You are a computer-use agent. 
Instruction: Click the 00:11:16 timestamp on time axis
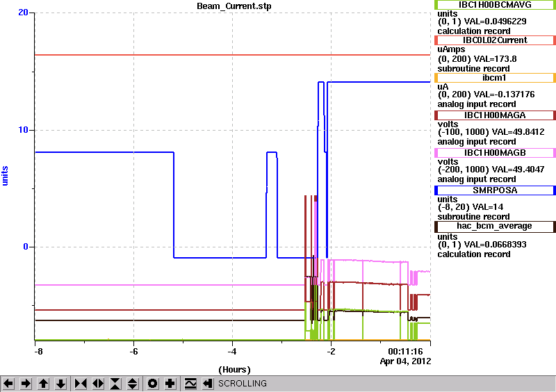(405, 352)
